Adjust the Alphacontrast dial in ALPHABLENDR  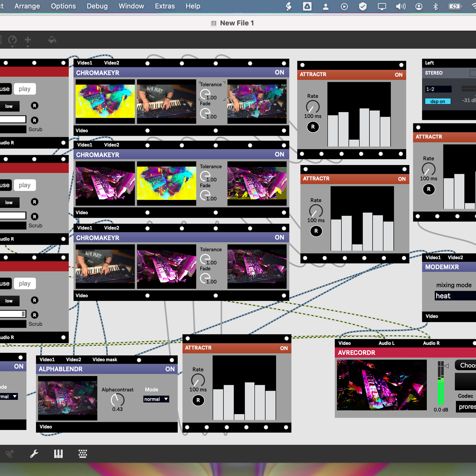(x=117, y=400)
